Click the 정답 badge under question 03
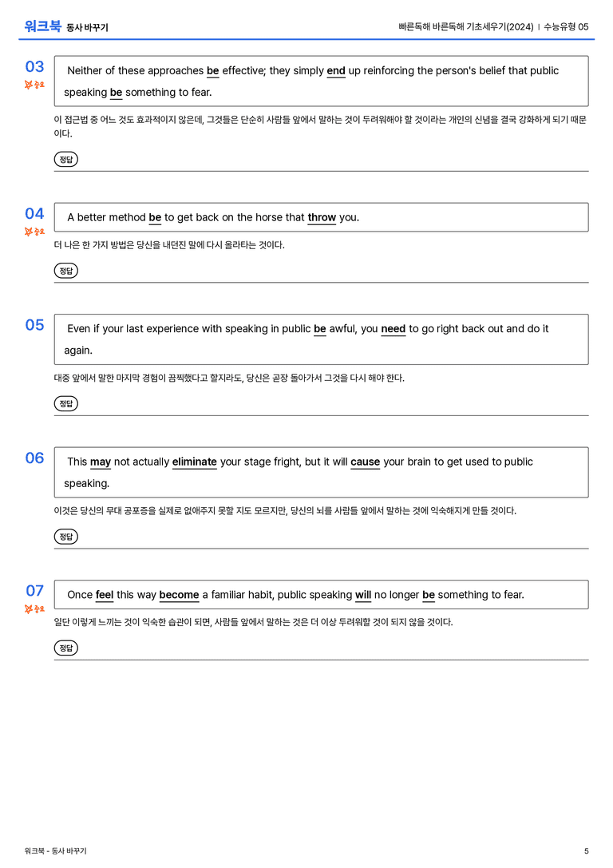 pyautogui.click(x=65, y=160)
